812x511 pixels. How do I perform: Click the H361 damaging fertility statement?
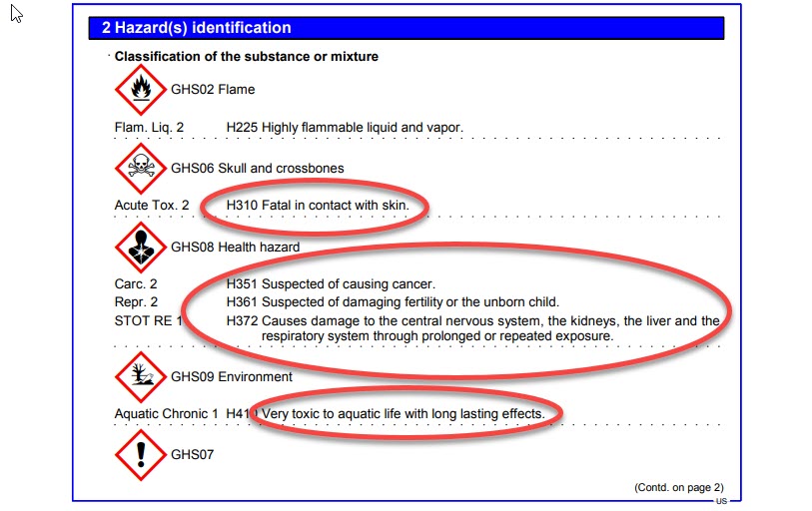pyautogui.click(x=393, y=301)
